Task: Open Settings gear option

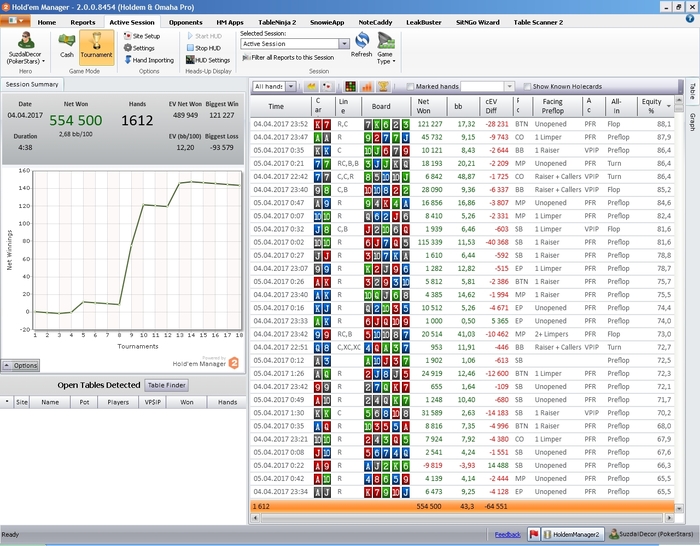Action: pos(139,48)
